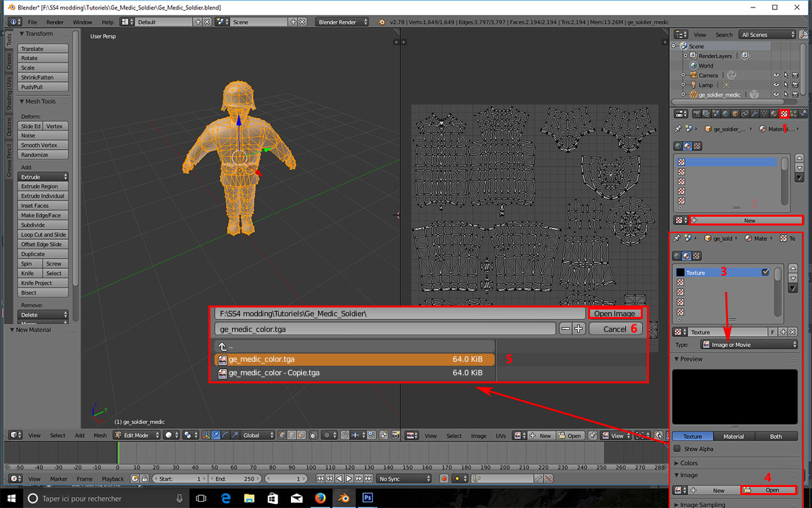This screenshot has height=508, width=812.
Task: Open the Texture properties tab icon
Action: 784,114
